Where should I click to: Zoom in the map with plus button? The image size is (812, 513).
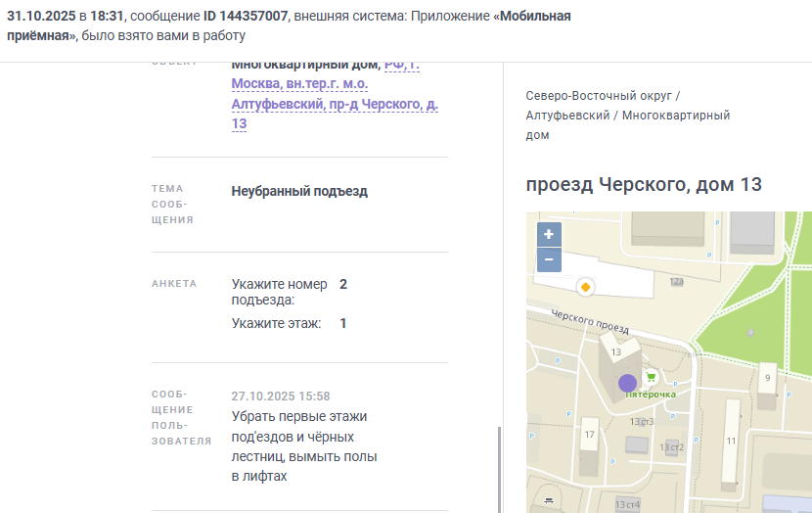pos(549,235)
